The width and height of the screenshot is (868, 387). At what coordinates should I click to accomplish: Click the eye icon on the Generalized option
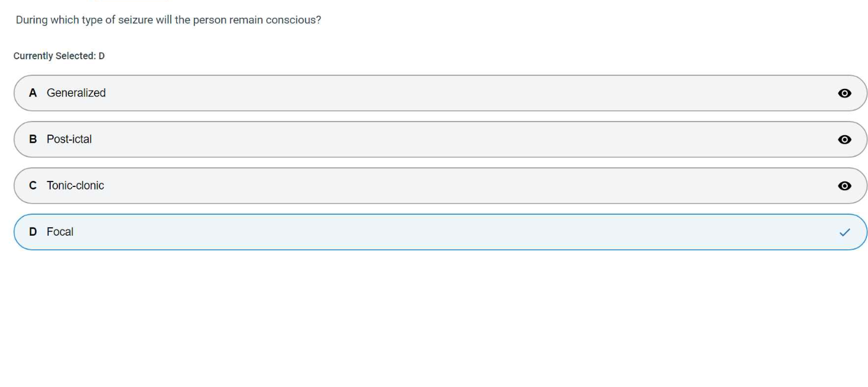tap(844, 93)
